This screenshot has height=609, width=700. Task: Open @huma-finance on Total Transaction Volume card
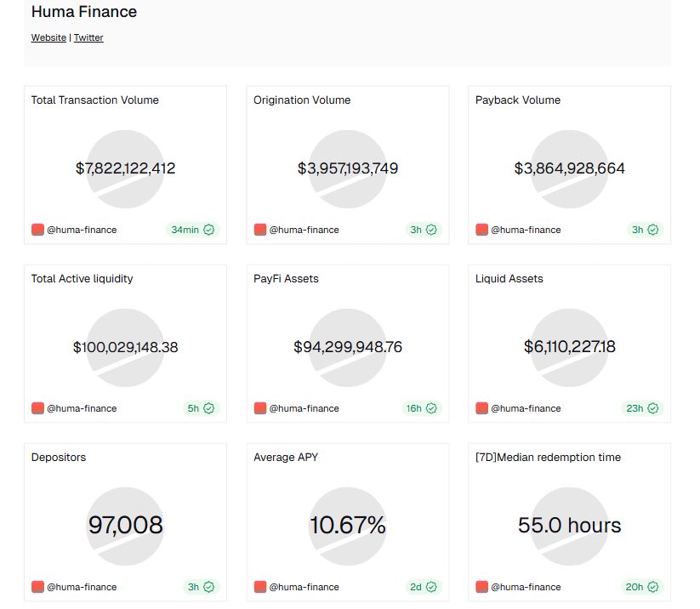click(x=82, y=230)
